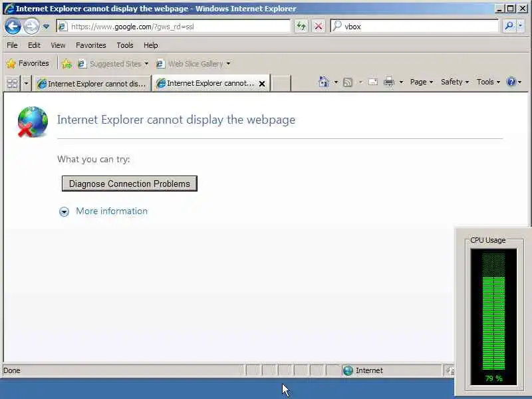Click the error page heading text
The width and height of the screenshot is (532, 399).
176,120
